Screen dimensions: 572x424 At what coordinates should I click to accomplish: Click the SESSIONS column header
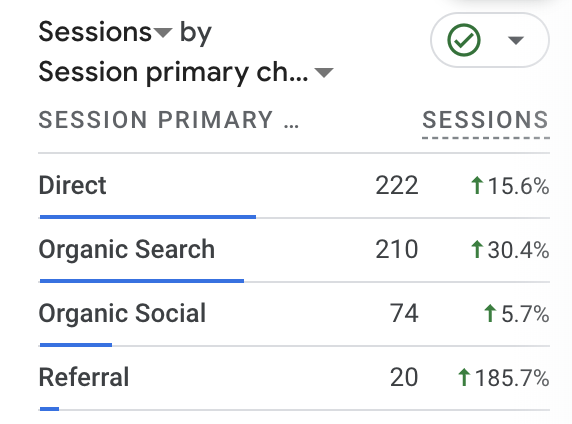tap(486, 120)
